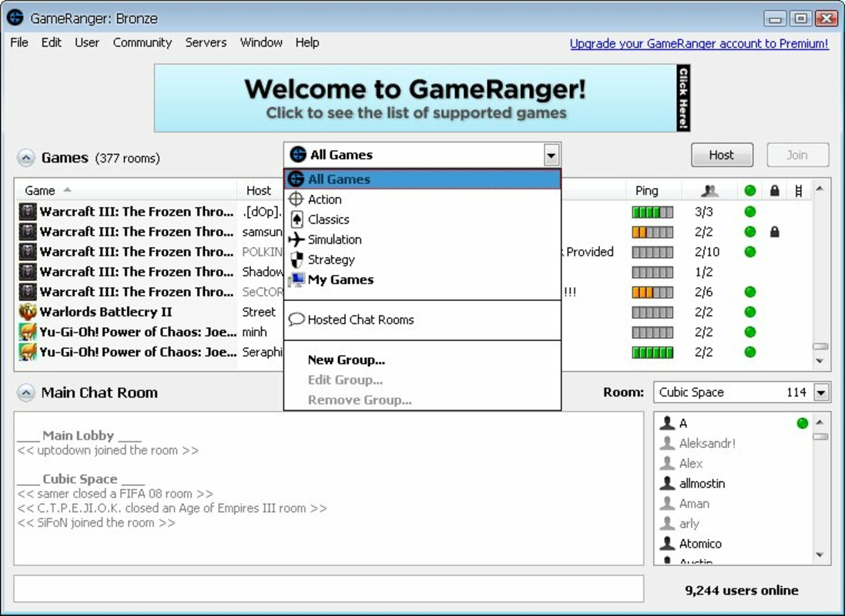Click the Warcraft III icon in samsun row

pos(28,231)
